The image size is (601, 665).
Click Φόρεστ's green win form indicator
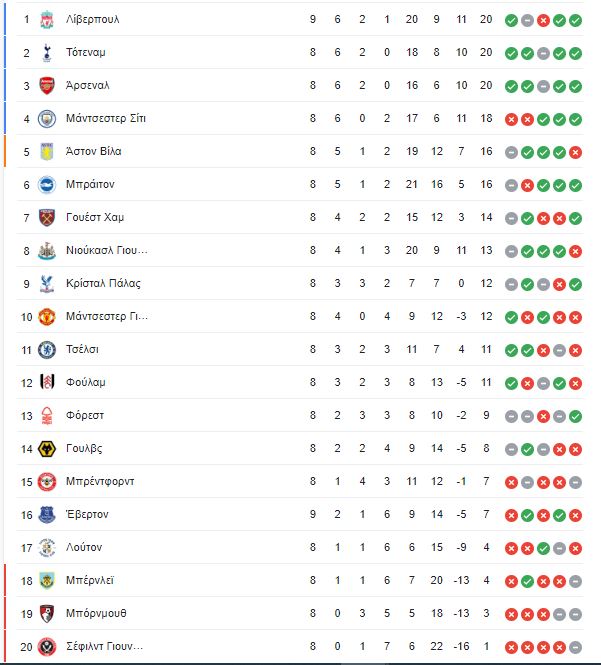[576, 416]
